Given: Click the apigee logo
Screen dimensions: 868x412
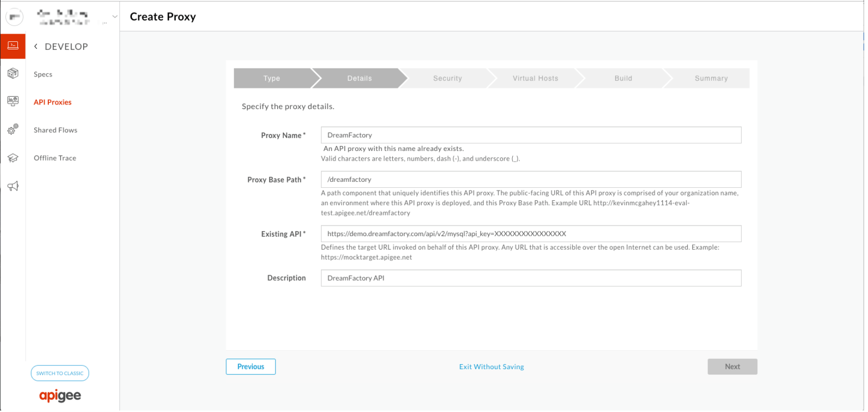Looking at the screenshot, I should 60,396.
